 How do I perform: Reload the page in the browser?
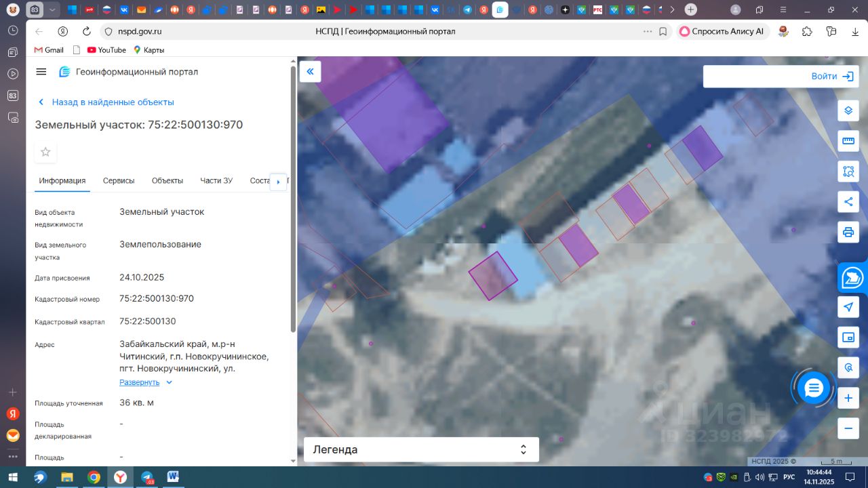(x=86, y=31)
